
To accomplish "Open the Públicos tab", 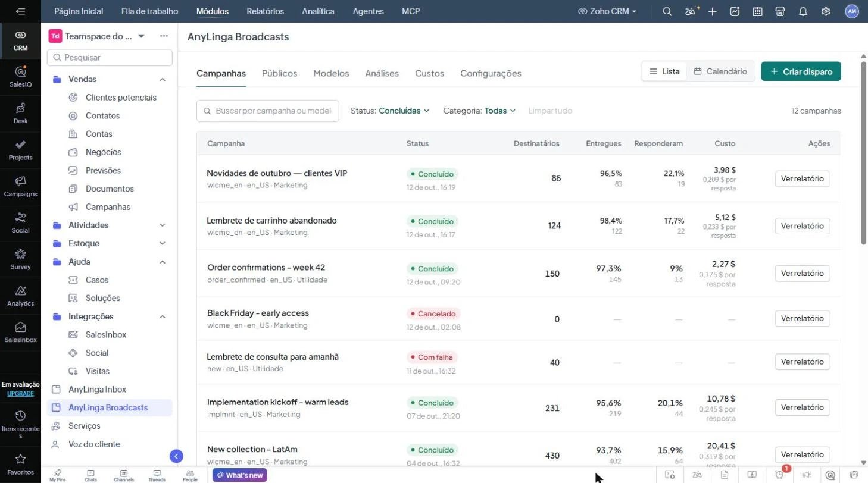I will tap(279, 73).
